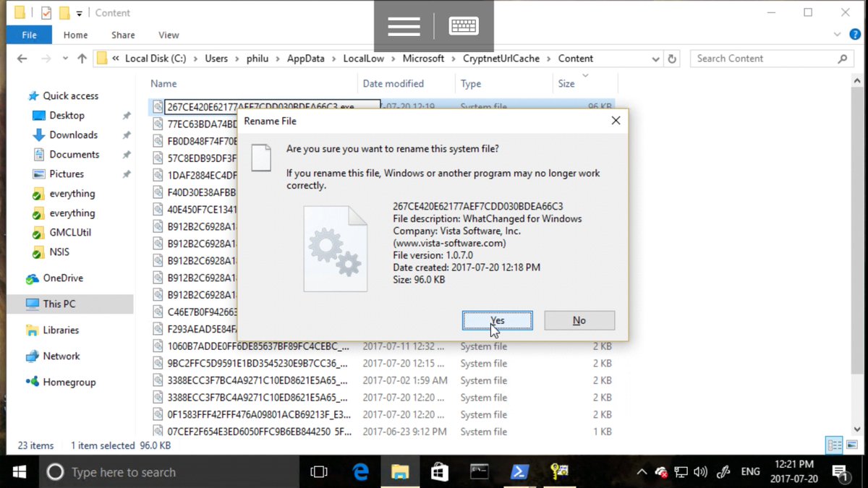The width and height of the screenshot is (868, 488).
Task: Open NSIS folder in navigation pane
Action: [59, 252]
